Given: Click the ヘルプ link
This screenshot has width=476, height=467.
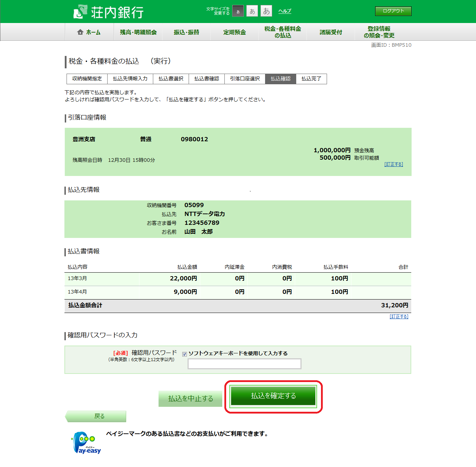Looking at the screenshot, I should tap(285, 11).
